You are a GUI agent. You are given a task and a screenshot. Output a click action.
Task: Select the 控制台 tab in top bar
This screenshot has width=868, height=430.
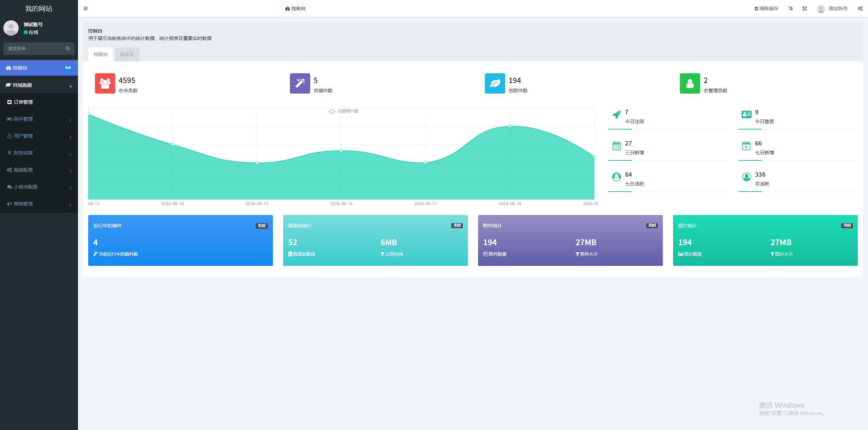[295, 8]
